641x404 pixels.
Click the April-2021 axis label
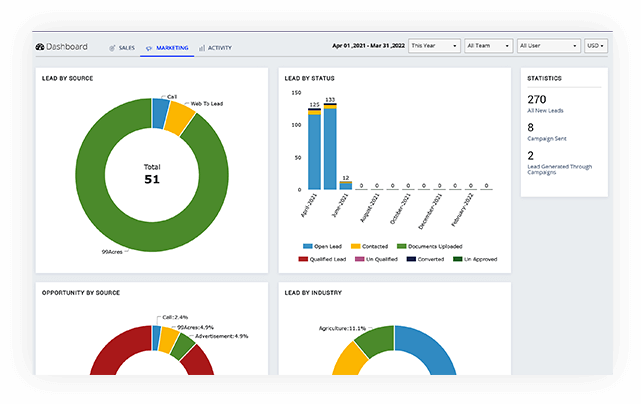click(x=309, y=205)
